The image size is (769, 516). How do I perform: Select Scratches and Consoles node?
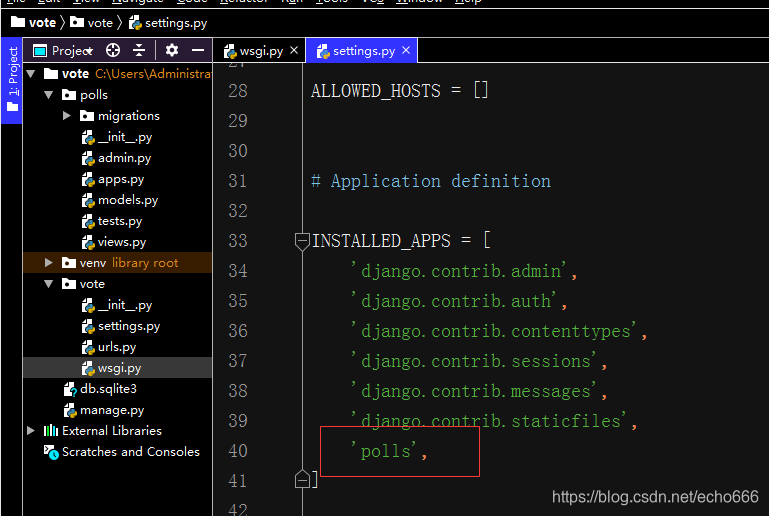point(130,452)
